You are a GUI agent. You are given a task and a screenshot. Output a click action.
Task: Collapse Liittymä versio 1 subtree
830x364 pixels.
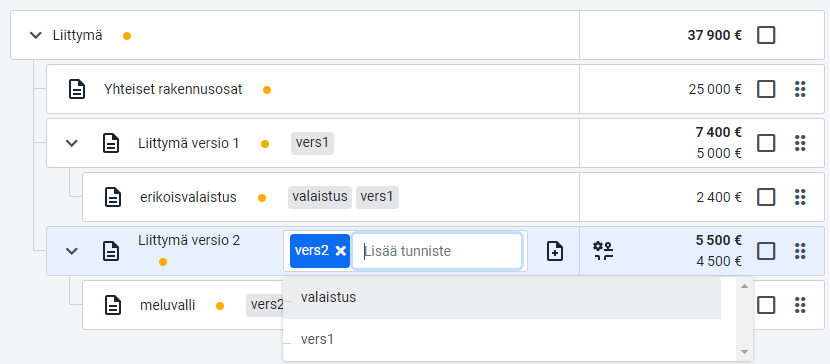coord(71,143)
